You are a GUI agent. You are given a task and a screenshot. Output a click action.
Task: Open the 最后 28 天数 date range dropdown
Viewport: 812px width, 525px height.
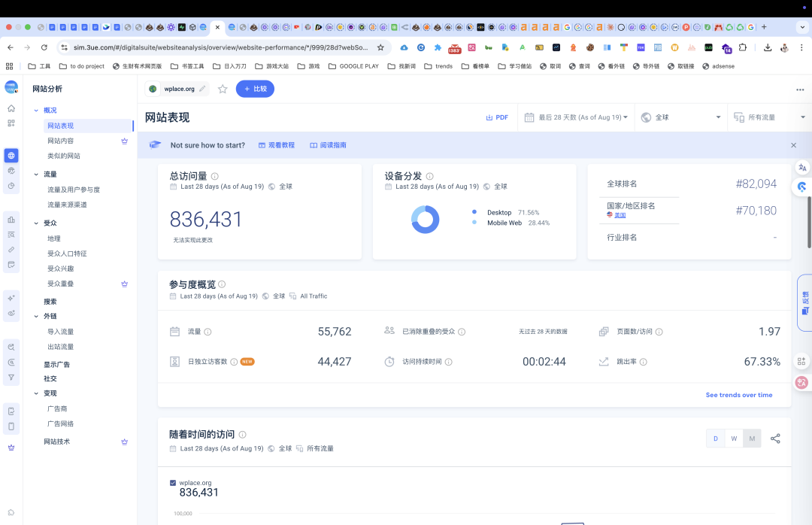click(576, 117)
